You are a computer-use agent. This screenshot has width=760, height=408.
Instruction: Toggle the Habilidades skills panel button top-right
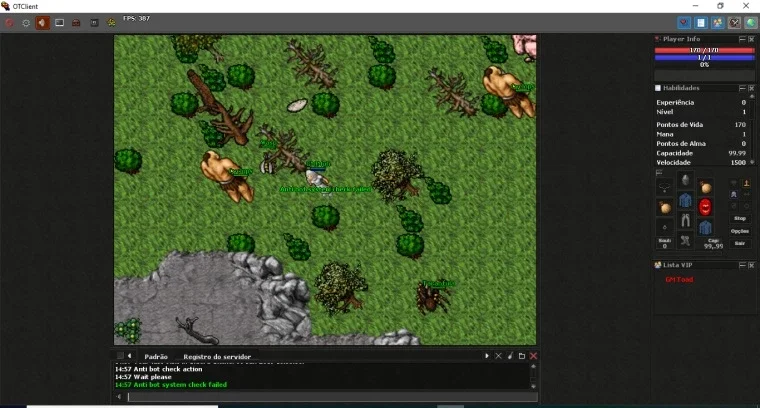tap(701, 22)
